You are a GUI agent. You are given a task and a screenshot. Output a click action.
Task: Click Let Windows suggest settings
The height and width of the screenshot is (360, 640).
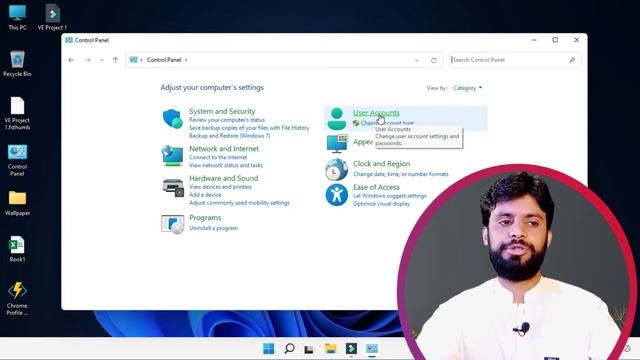389,196
